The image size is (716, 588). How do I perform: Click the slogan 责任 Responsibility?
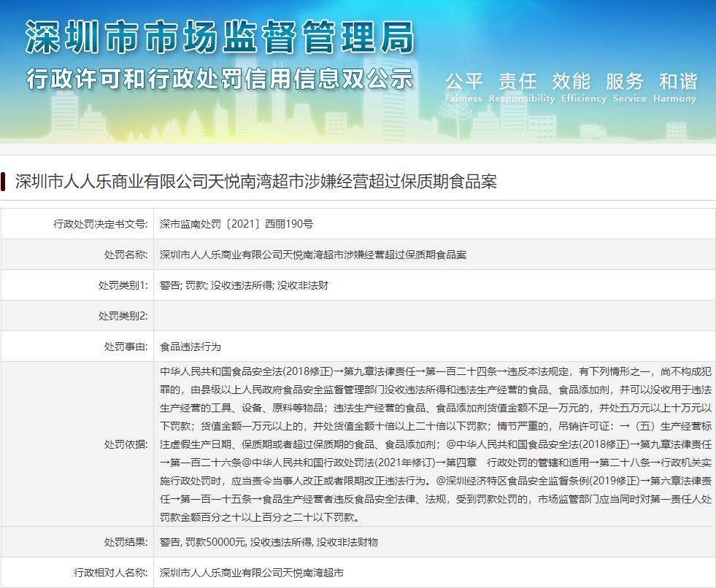(x=521, y=88)
